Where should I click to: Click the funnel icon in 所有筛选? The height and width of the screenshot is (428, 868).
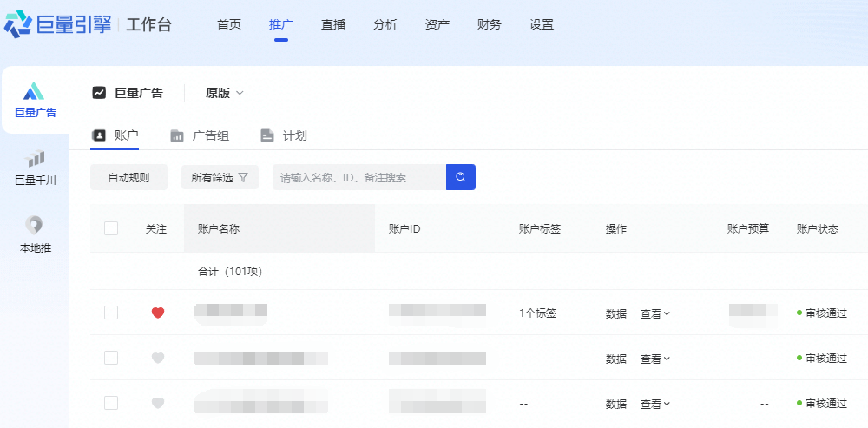click(243, 178)
